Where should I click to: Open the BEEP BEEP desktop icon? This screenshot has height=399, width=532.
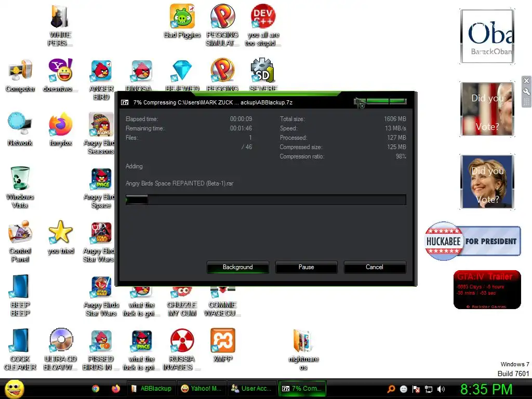[20, 295]
